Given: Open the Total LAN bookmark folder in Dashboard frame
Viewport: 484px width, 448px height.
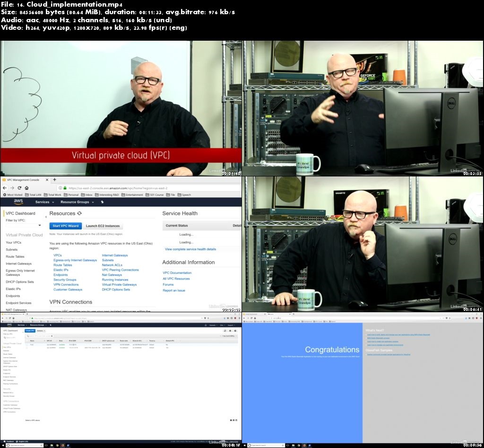Looking at the screenshot, I should coord(33,195).
